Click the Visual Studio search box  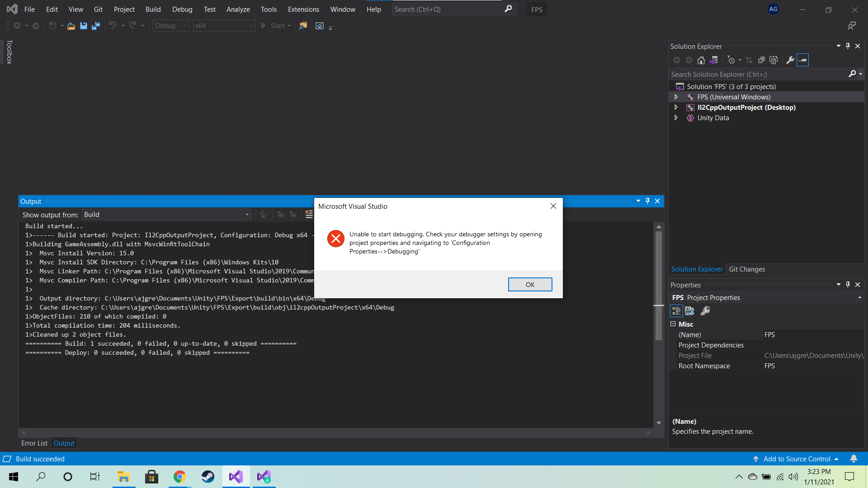tap(453, 9)
